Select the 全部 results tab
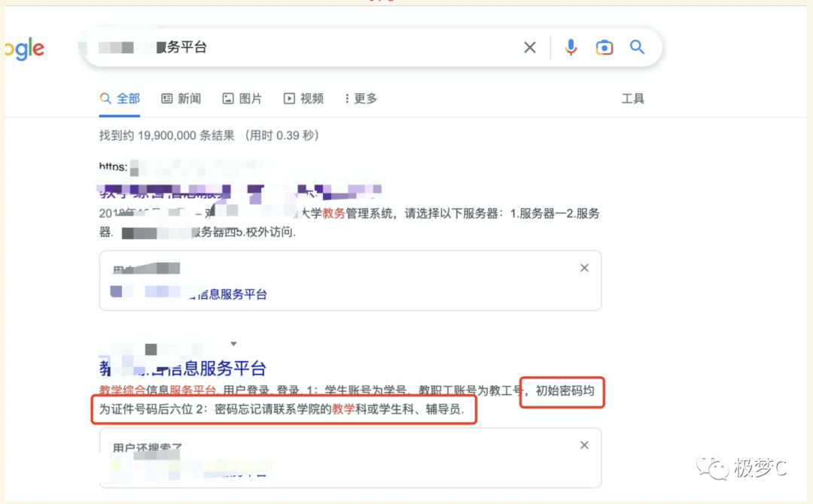Viewport: 813px width, 504px height. (120, 99)
